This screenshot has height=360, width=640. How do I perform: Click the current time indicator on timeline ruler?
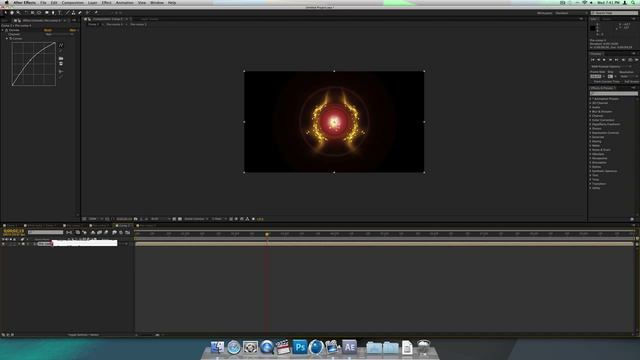click(x=267, y=234)
